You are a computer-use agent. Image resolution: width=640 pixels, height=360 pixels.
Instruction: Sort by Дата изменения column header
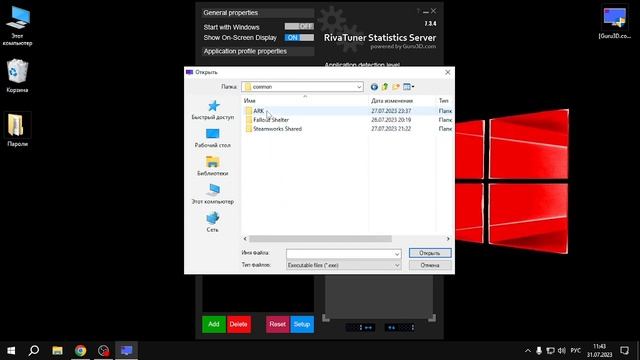pos(392,101)
